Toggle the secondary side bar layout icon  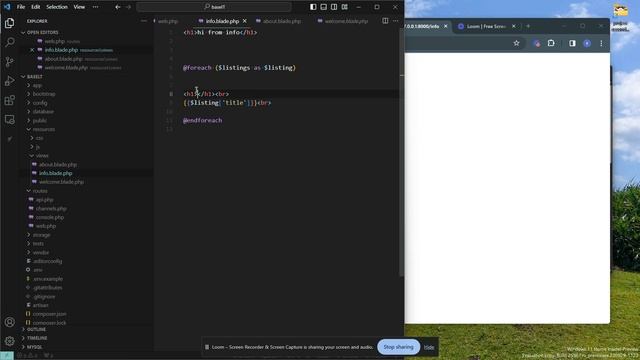pyautogui.click(x=334, y=7)
